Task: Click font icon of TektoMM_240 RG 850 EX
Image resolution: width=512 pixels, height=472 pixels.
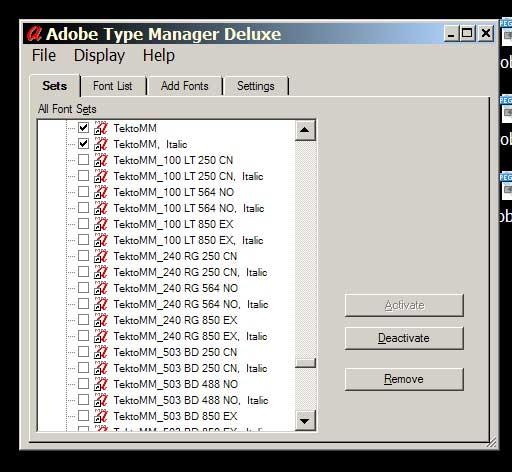Action: (101, 320)
